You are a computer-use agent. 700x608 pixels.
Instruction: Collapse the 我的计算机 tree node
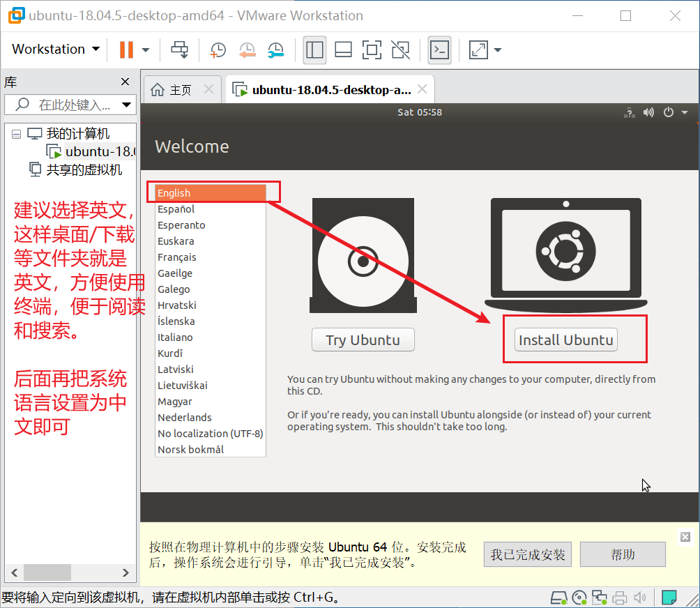coord(17,134)
